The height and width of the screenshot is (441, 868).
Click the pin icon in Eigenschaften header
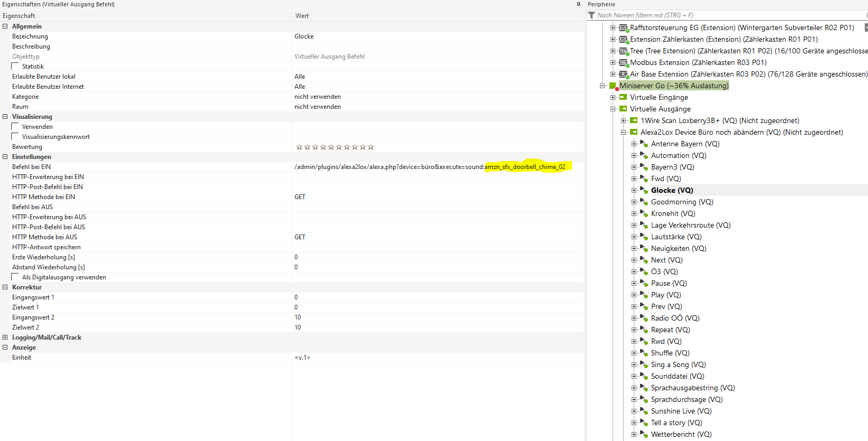pos(578,4)
